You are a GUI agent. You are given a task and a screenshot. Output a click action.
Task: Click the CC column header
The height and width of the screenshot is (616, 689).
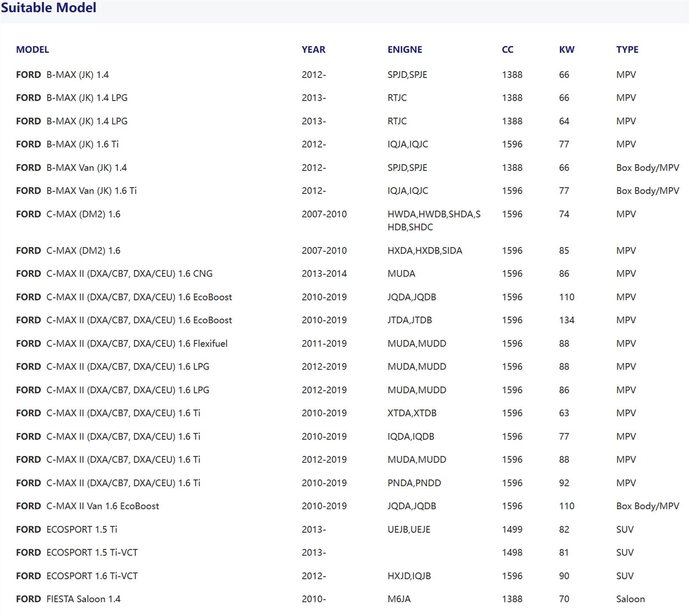point(508,50)
